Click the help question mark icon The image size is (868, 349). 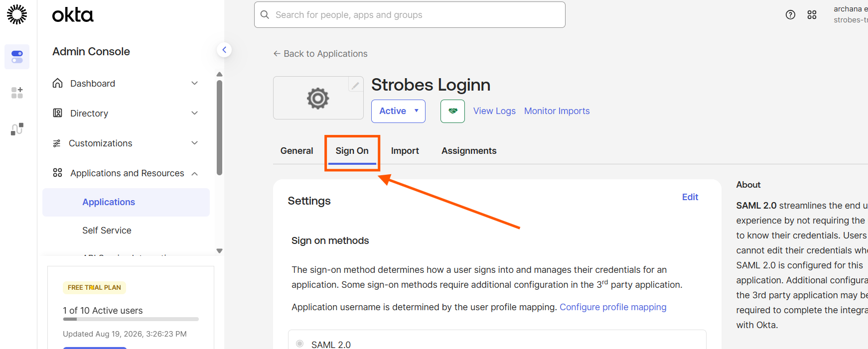coord(790,15)
